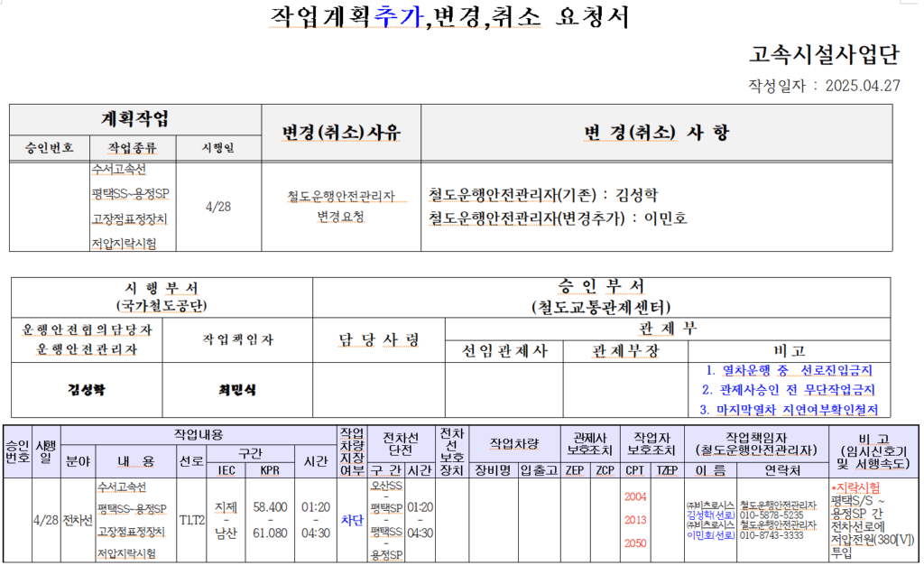Screen dimensions: 924x575
Task: Select the phone number '010-5878-5235'
Action: 772,515
